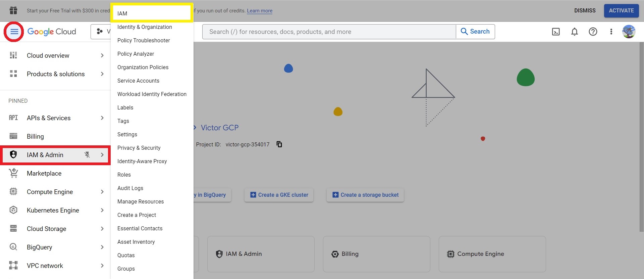Select IAM in the submenu
644x279 pixels.
pos(152,13)
